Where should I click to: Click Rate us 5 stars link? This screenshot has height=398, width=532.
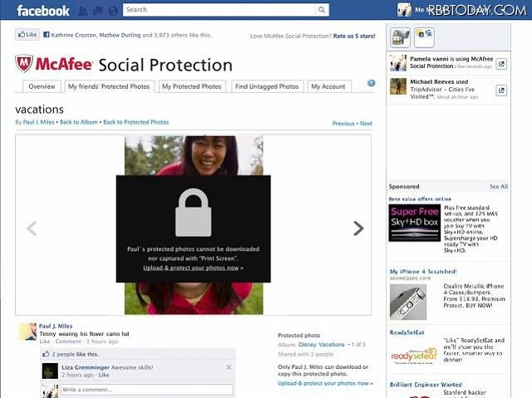click(x=354, y=36)
